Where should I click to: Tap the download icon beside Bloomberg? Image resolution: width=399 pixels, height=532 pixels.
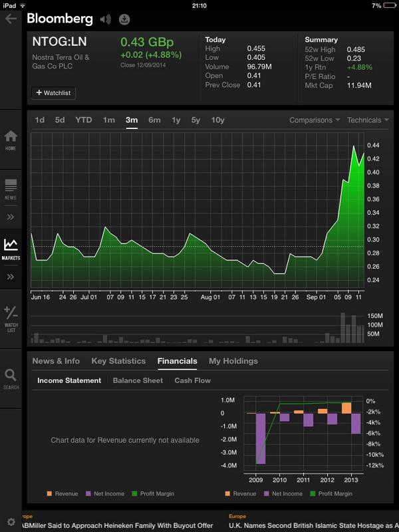(x=124, y=19)
